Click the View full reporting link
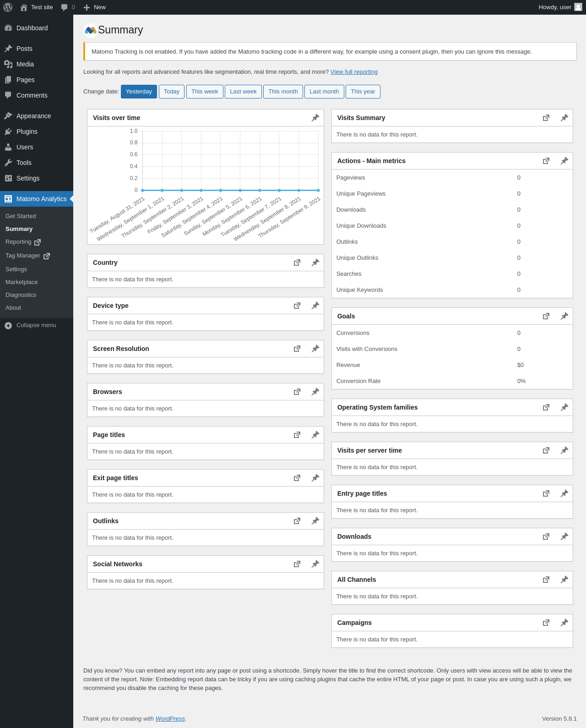 (x=354, y=72)
